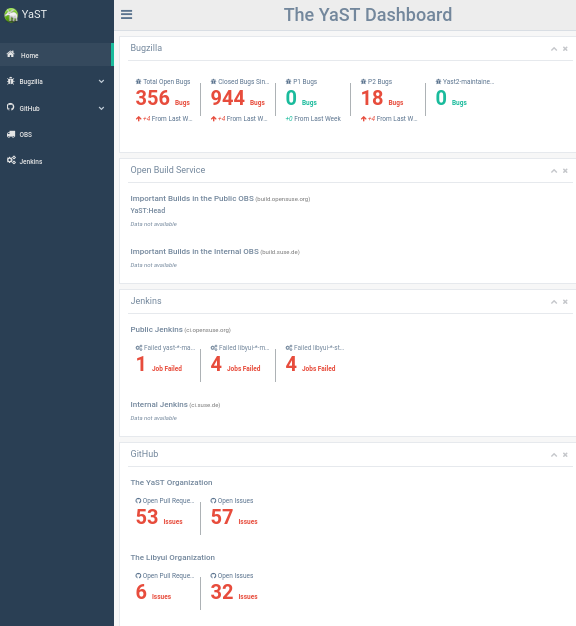Image resolution: width=576 pixels, height=626 pixels.
Task: Click 'Important Builds in the Internal OBS' heading
Action: click(x=194, y=252)
